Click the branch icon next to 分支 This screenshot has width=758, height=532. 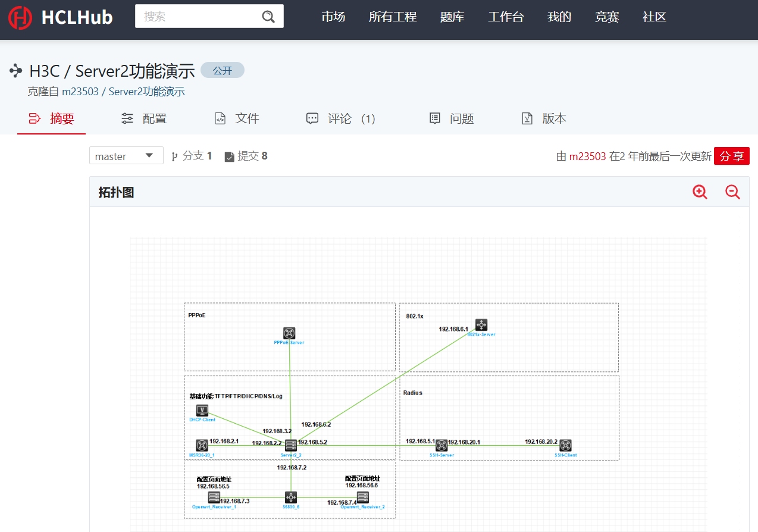(x=175, y=157)
